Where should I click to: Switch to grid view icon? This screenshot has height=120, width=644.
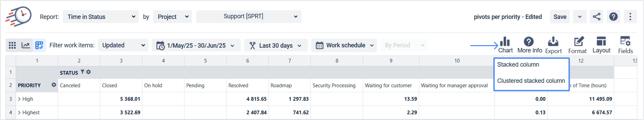tap(12, 45)
